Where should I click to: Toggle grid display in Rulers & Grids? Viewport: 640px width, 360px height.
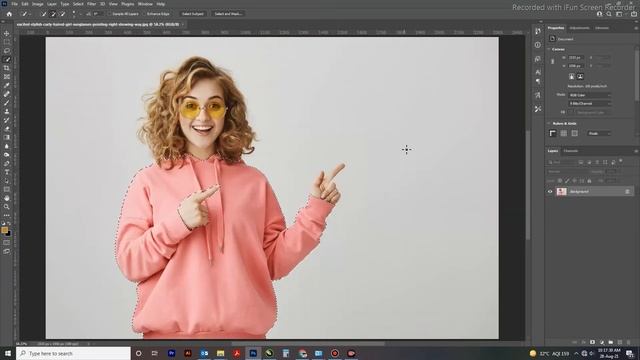(x=564, y=133)
